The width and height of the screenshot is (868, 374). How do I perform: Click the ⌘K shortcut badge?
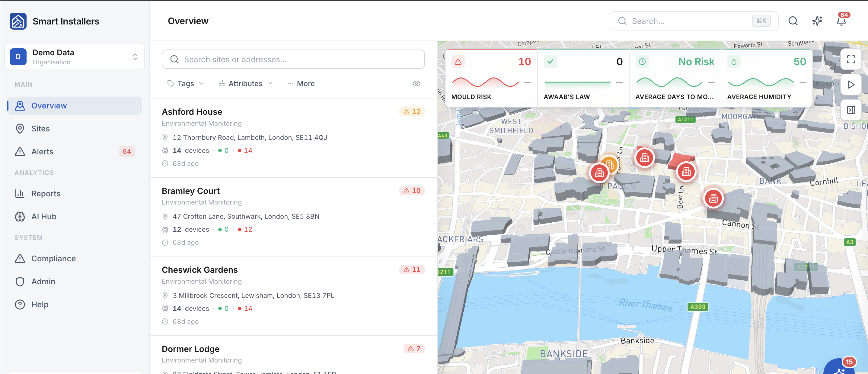tap(761, 21)
